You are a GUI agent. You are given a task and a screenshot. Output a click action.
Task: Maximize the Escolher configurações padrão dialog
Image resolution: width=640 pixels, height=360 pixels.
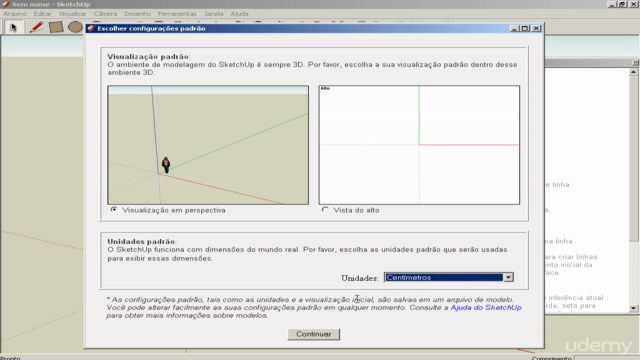pyautogui.click(x=525, y=28)
